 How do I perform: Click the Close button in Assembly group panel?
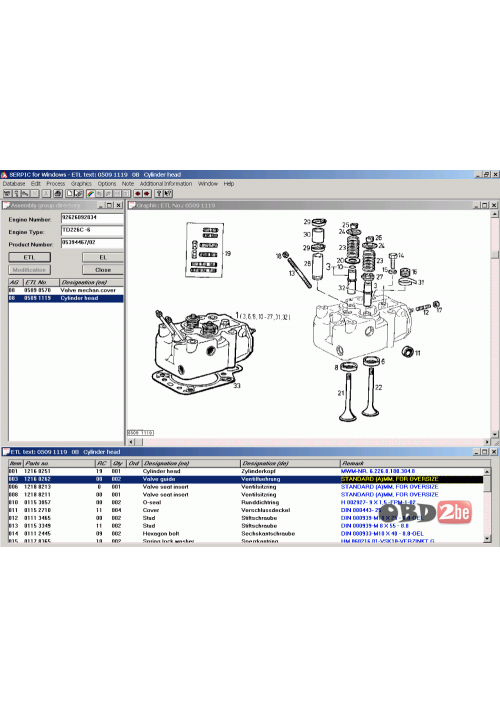pyautogui.click(x=103, y=270)
